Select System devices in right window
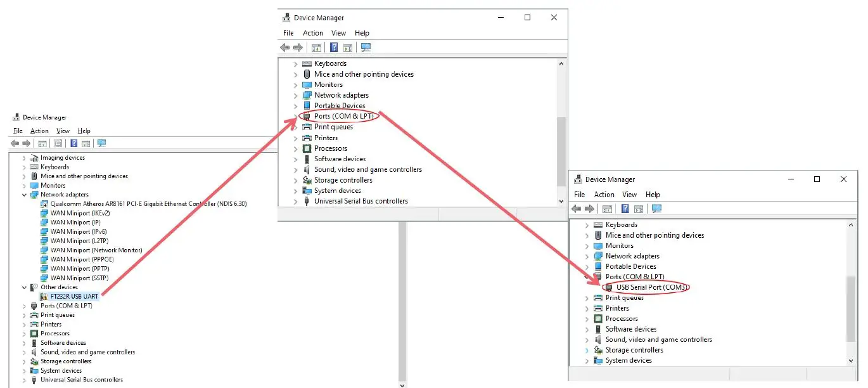This screenshot has height=388, width=868. [x=629, y=360]
